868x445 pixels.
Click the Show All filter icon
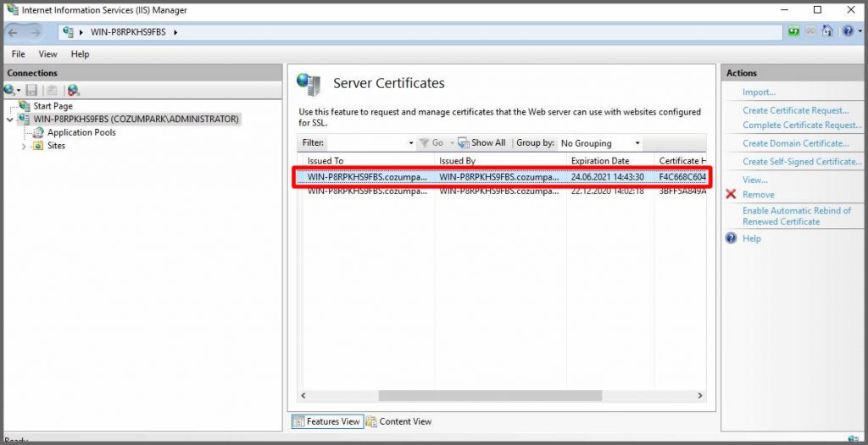click(464, 142)
